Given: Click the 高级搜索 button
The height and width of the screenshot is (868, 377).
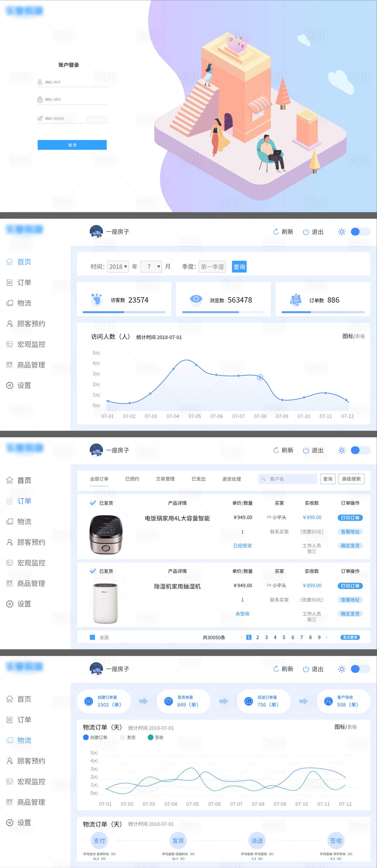Looking at the screenshot, I should tap(351, 479).
